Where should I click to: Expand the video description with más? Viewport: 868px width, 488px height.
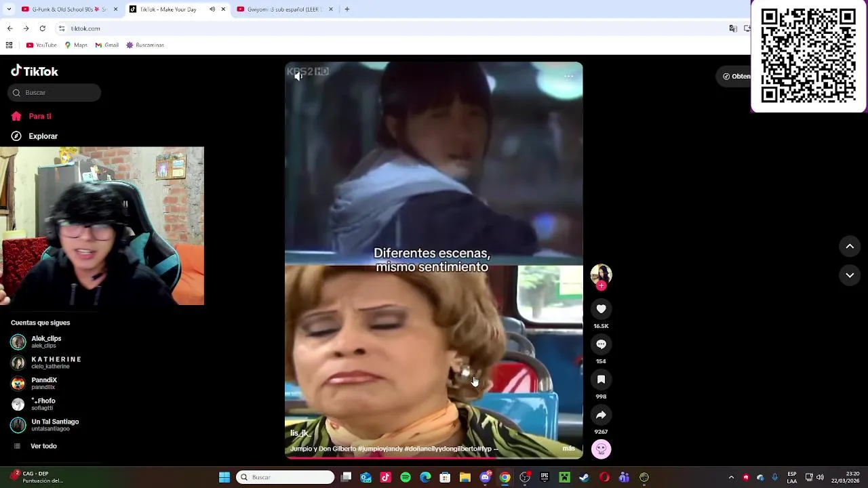click(x=568, y=449)
